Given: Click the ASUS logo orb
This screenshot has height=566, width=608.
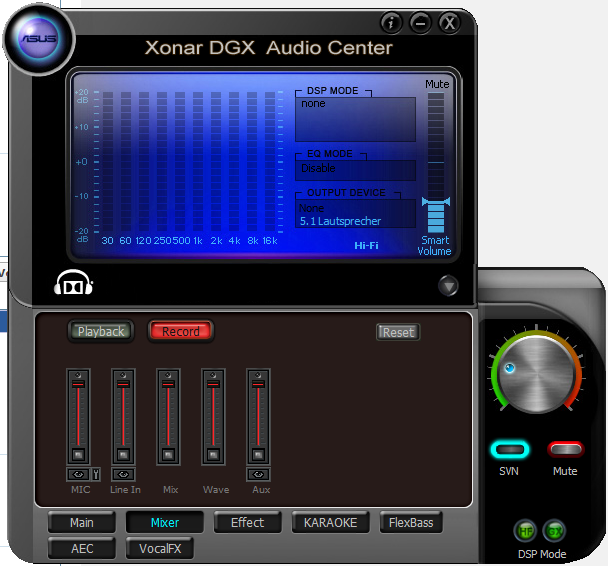Looking at the screenshot, I should (x=39, y=39).
